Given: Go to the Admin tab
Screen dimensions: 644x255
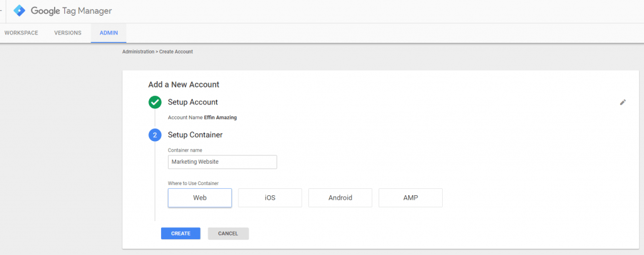Looking at the screenshot, I should pos(109,33).
